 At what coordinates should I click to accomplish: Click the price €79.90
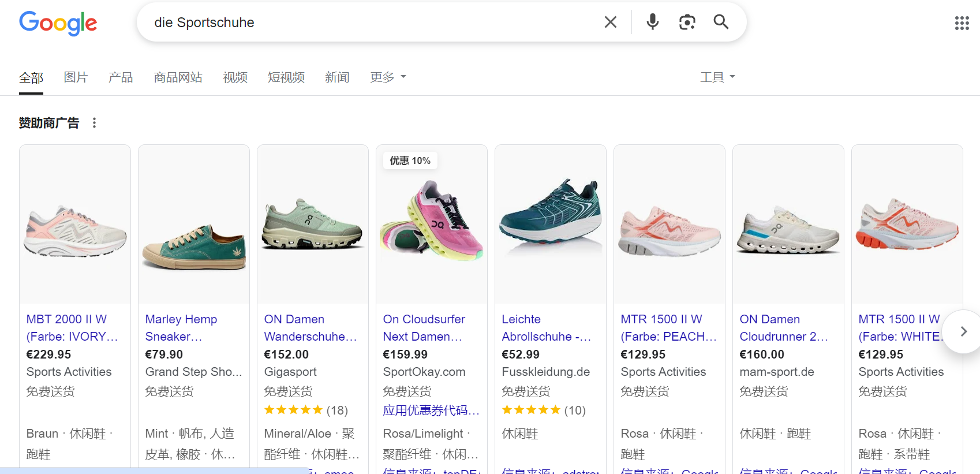(164, 354)
